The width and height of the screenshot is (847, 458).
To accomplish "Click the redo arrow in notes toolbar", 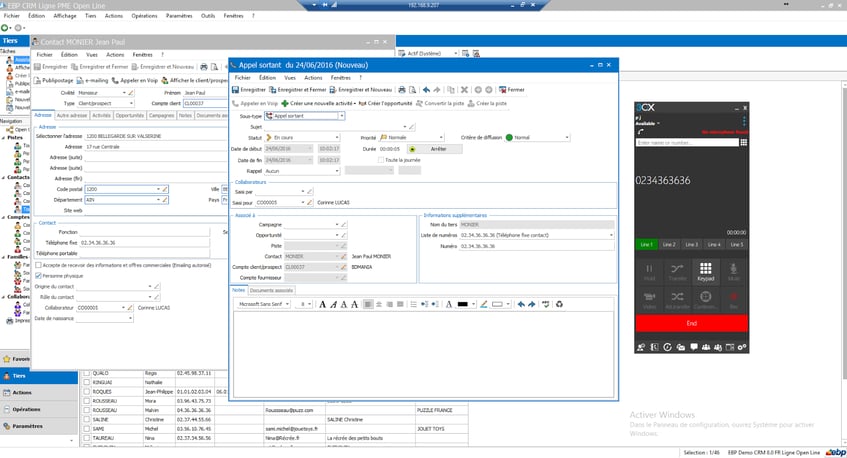I will click(532, 304).
